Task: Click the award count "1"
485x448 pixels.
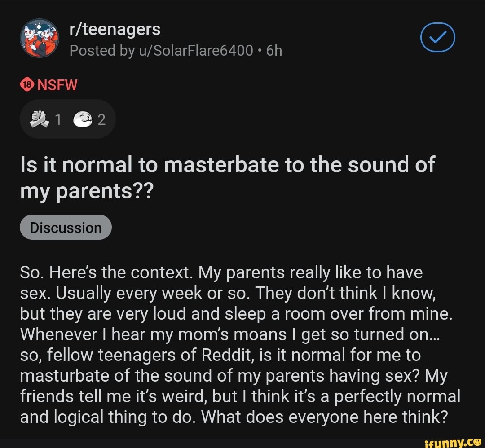Action: click(57, 120)
